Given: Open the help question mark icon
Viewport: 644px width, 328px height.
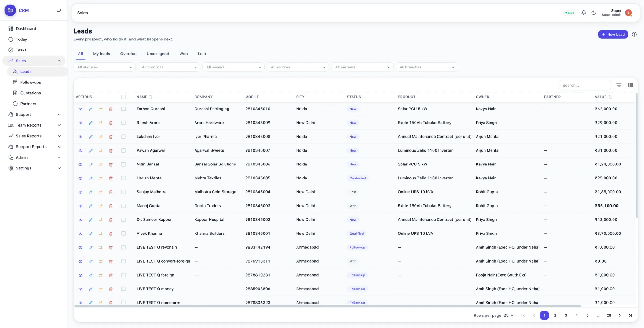Looking at the screenshot, I should [x=634, y=34].
